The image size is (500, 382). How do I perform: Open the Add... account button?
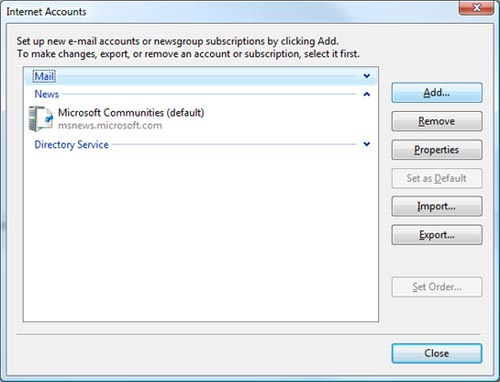click(x=437, y=93)
